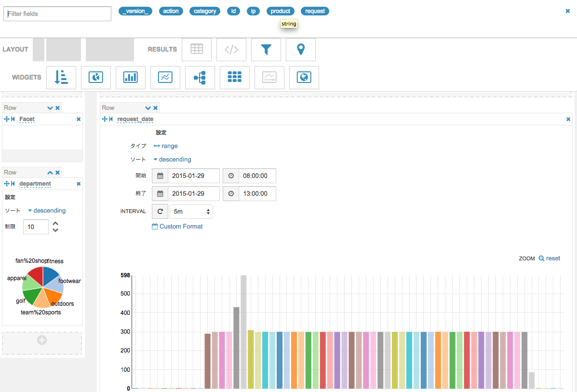Add the tree/hierarchy widget

tap(200, 77)
